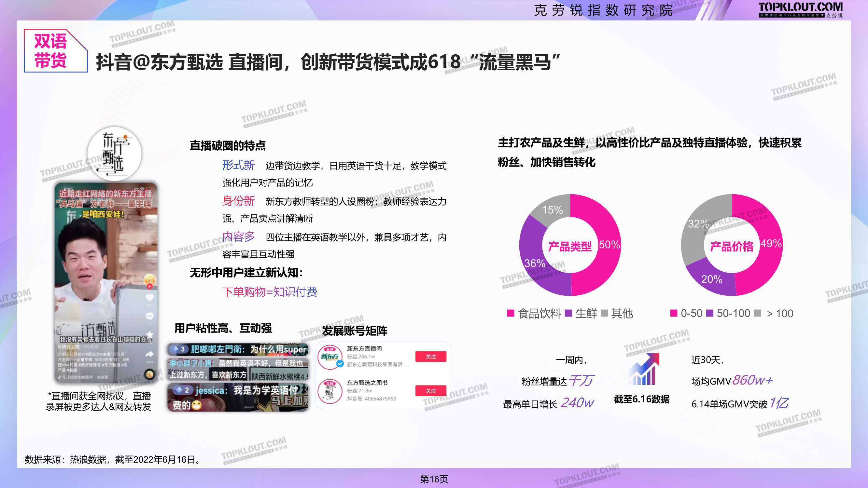Click the purple 50-100 price legend swatch

click(x=710, y=313)
